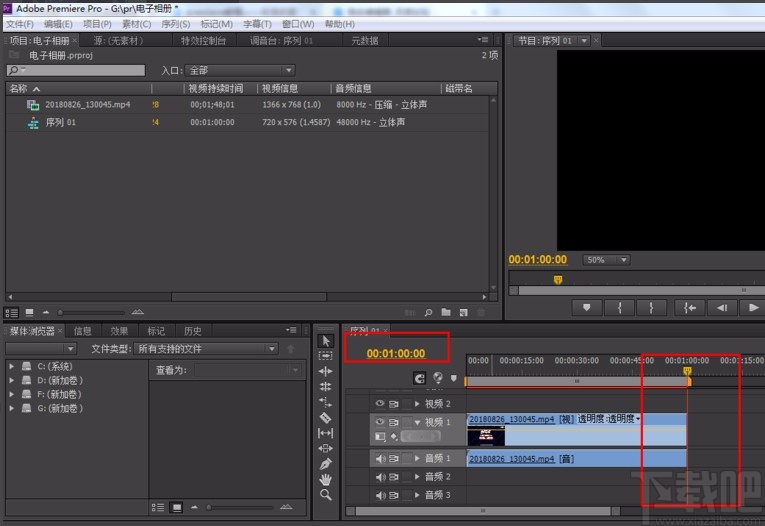The width and height of the screenshot is (765, 526).
Task: Select the Zoom magnifier tool
Action: 325,495
